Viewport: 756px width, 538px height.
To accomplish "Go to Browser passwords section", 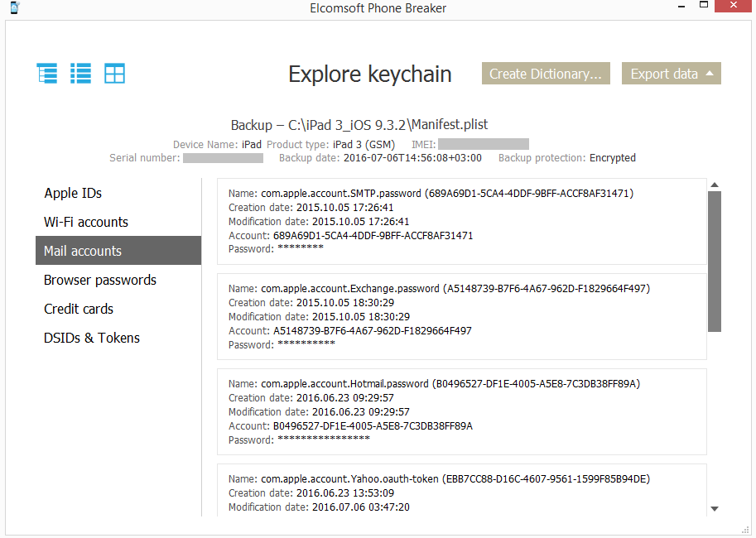I will 99,280.
